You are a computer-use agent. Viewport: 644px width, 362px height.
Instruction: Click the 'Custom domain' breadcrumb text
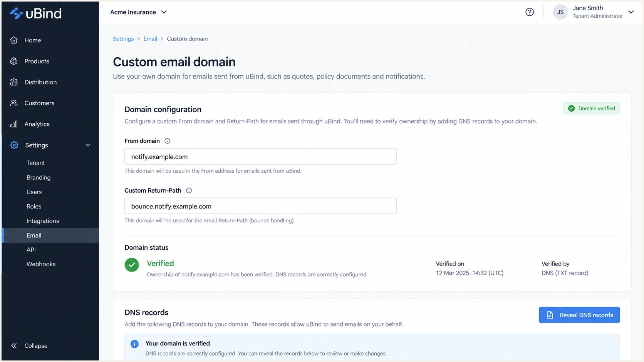pos(187,39)
